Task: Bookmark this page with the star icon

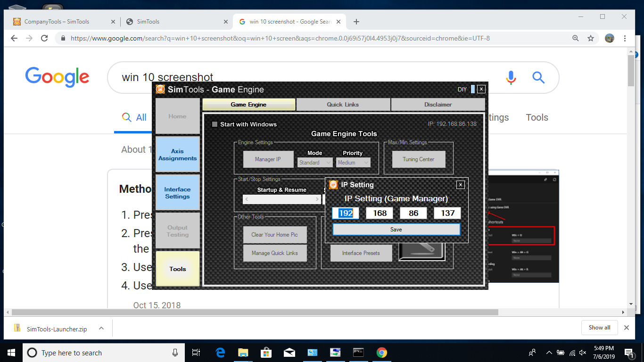Action: click(x=591, y=38)
